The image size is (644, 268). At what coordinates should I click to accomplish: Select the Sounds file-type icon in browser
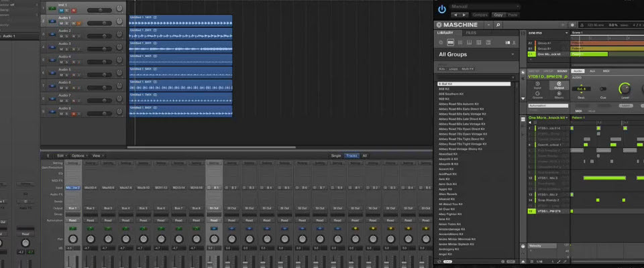pos(460,42)
